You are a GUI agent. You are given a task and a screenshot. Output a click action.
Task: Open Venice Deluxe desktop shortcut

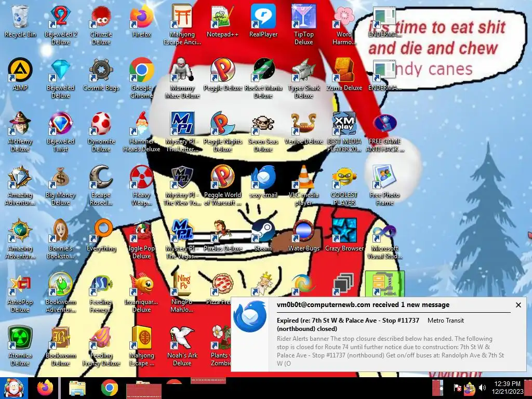[303, 128]
